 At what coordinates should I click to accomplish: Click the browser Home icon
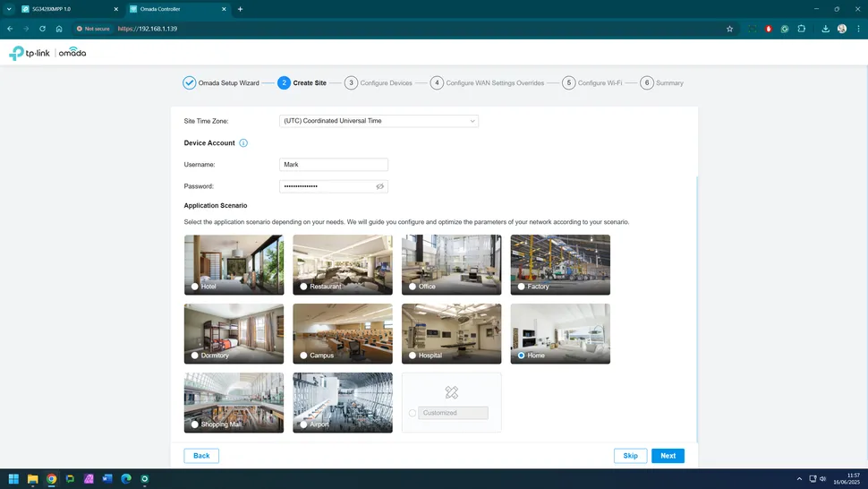pos(59,29)
